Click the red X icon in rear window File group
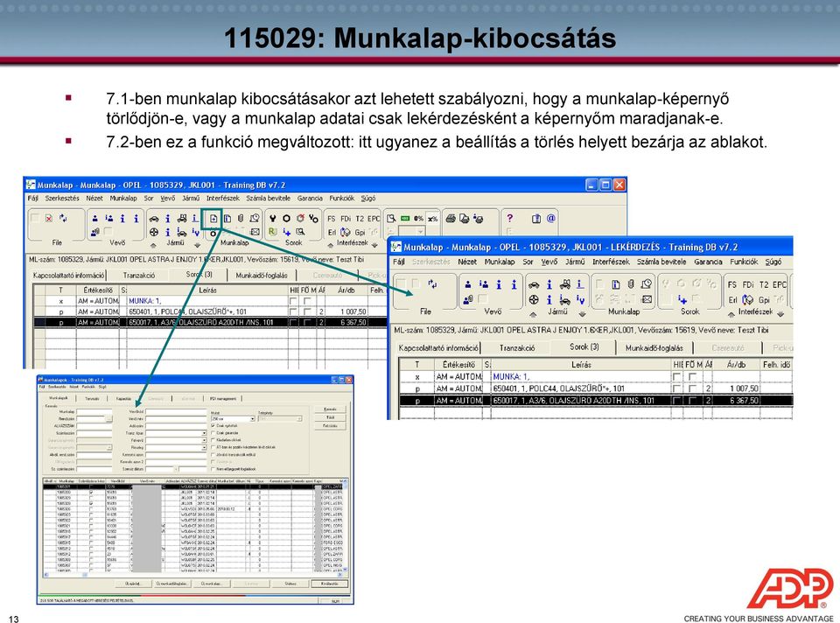The image size is (840, 623). click(49, 219)
